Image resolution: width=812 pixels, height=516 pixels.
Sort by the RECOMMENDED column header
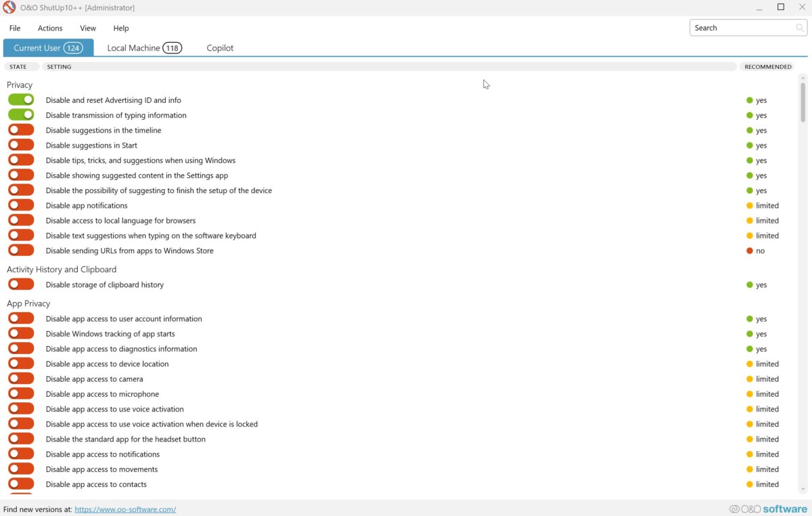click(767, 67)
